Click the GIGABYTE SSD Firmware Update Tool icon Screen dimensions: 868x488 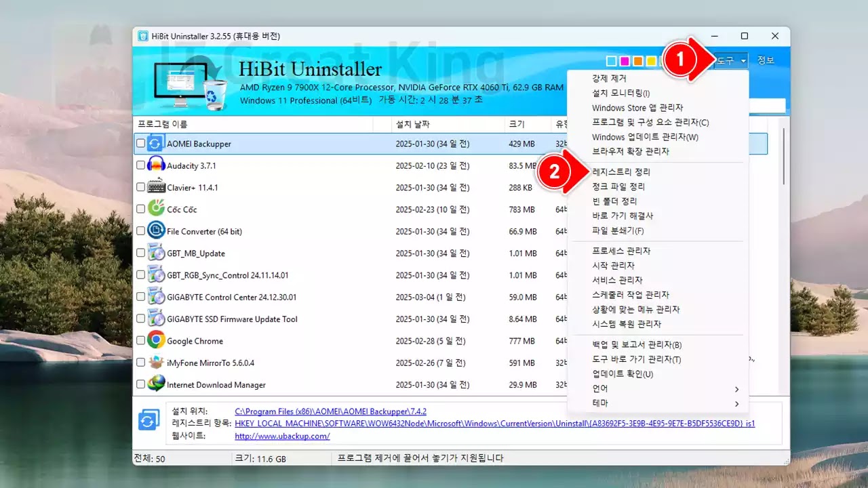(156, 319)
